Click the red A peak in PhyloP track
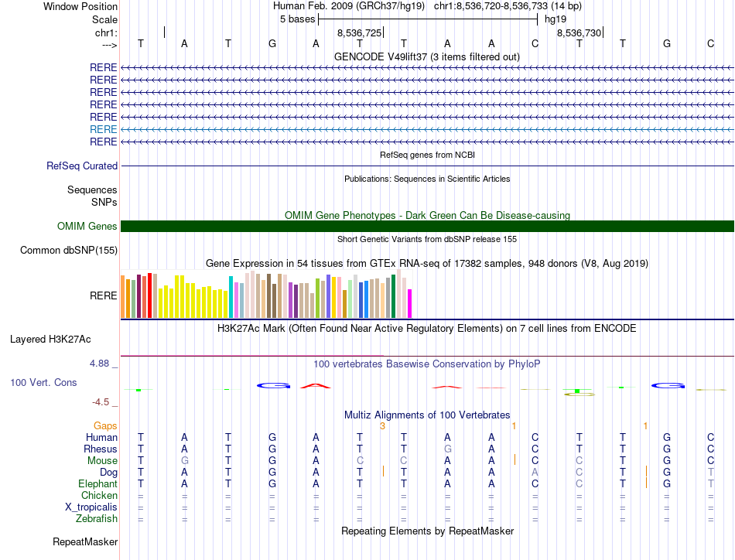Viewport: 735px width, 560px height. tap(316, 384)
